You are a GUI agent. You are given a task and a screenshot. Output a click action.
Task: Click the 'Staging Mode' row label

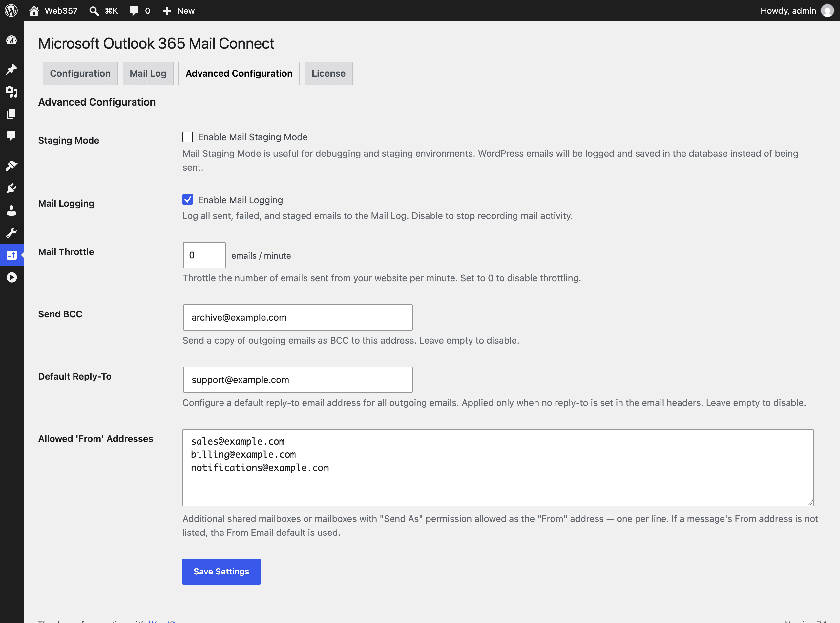(x=69, y=140)
